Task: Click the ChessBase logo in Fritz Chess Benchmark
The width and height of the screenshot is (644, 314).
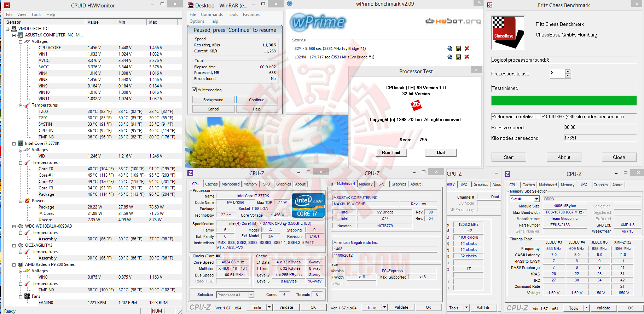Action: [x=508, y=33]
